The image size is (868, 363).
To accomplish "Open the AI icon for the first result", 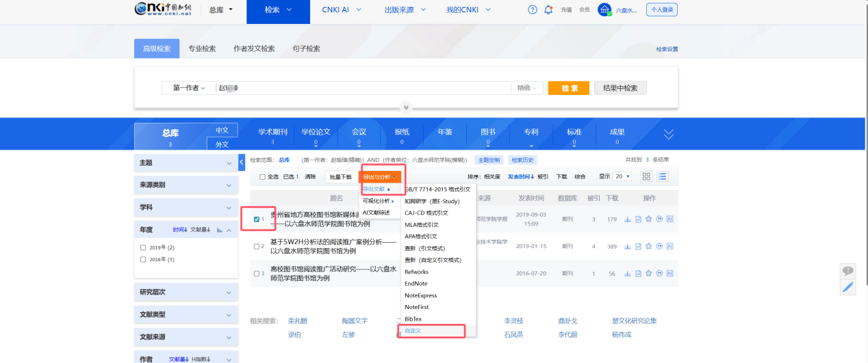I will coord(669,219).
